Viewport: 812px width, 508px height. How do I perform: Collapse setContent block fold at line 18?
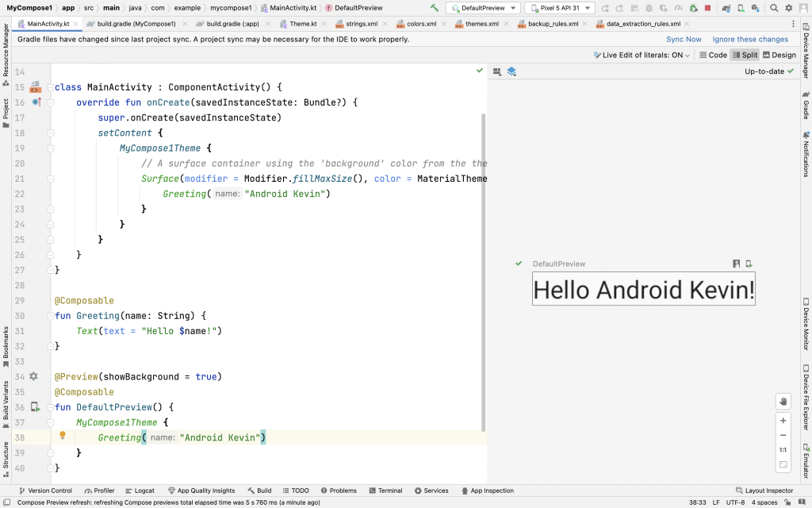51,133
